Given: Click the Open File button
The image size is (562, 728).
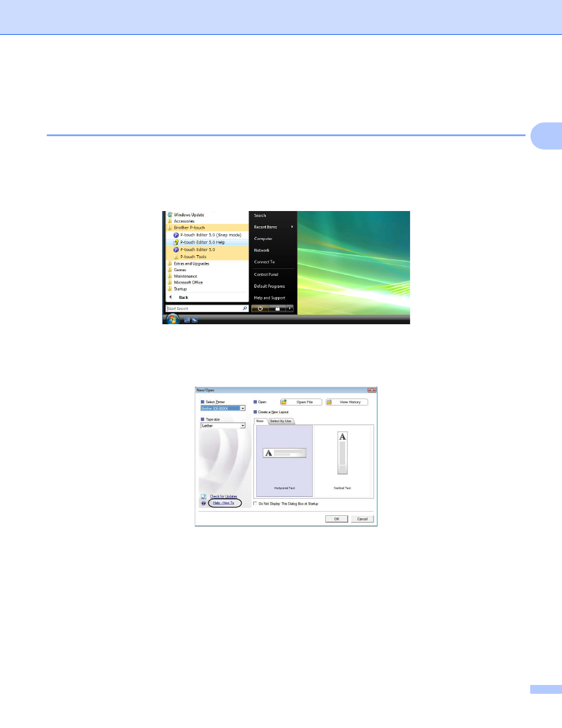Looking at the screenshot, I should point(301,402).
